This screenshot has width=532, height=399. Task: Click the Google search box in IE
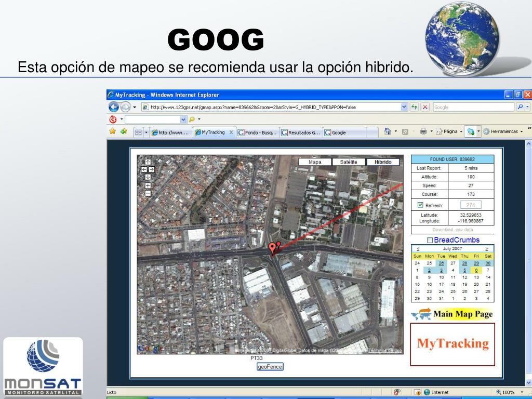(473, 107)
